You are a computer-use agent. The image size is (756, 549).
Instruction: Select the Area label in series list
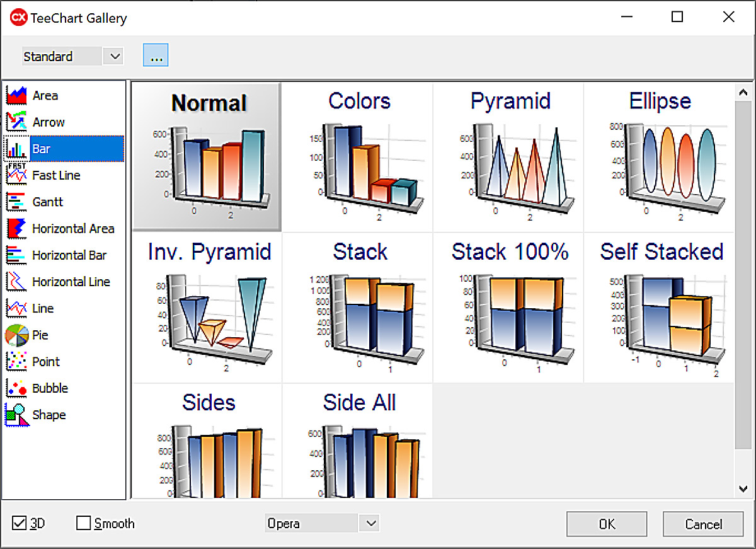click(45, 96)
